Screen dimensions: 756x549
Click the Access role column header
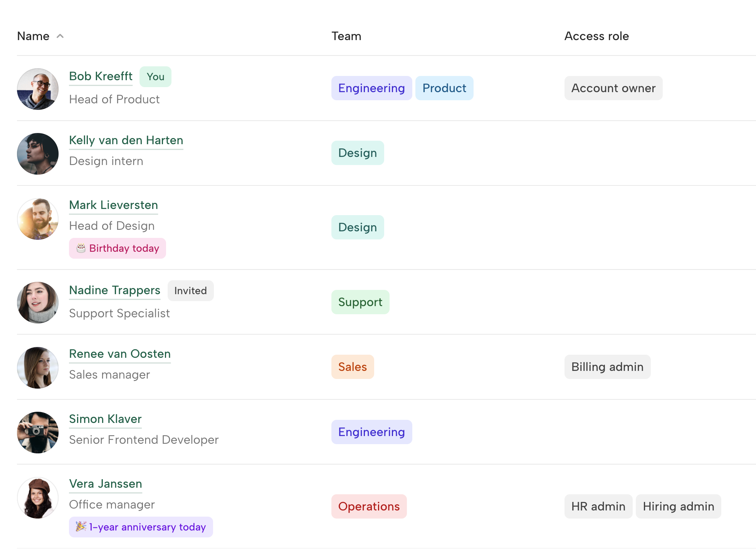pos(596,36)
